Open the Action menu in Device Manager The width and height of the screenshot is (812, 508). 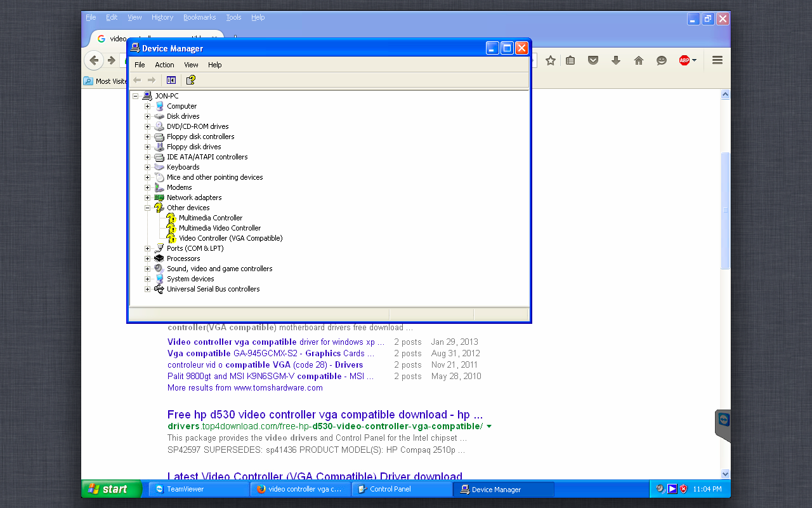[164, 64]
